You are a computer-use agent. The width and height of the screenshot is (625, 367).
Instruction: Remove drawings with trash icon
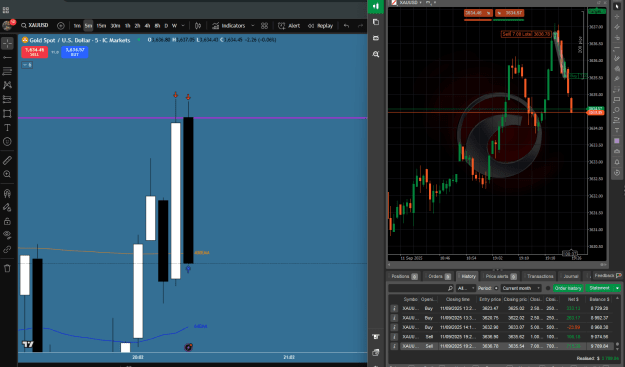point(7,268)
